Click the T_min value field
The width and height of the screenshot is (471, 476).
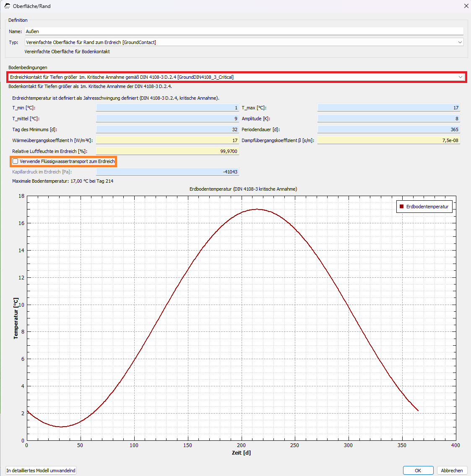(167, 107)
